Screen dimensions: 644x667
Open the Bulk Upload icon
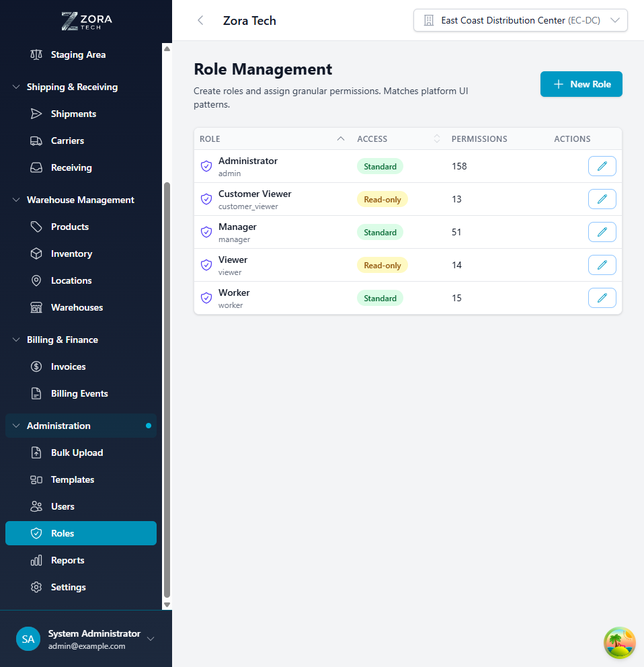tap(36, 453)
